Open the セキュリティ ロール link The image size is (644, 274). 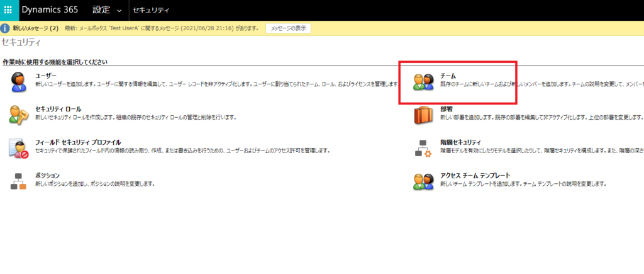[58, 110]
